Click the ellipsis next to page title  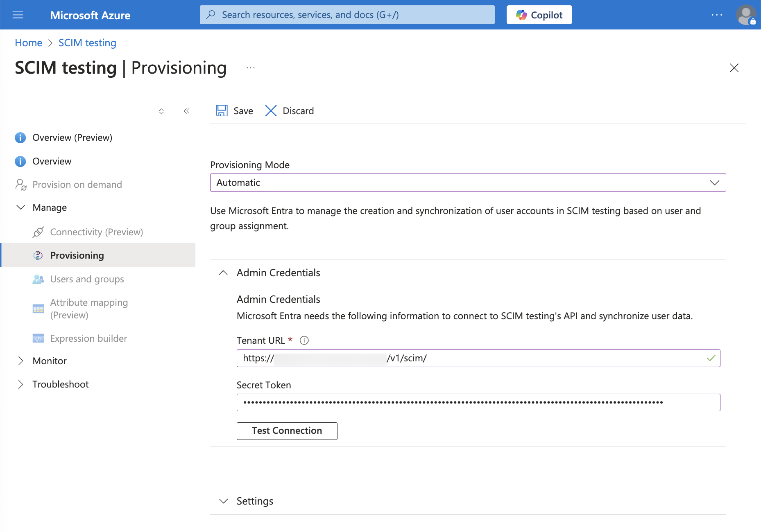point(250,68)
